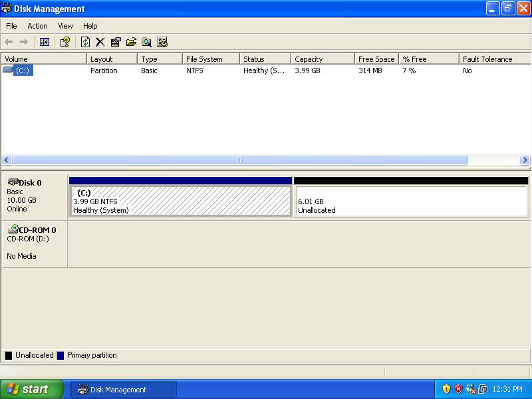Open the Properties toolbar icon
This screenshot has height=399, width=532.
click(x=116, y=42)
